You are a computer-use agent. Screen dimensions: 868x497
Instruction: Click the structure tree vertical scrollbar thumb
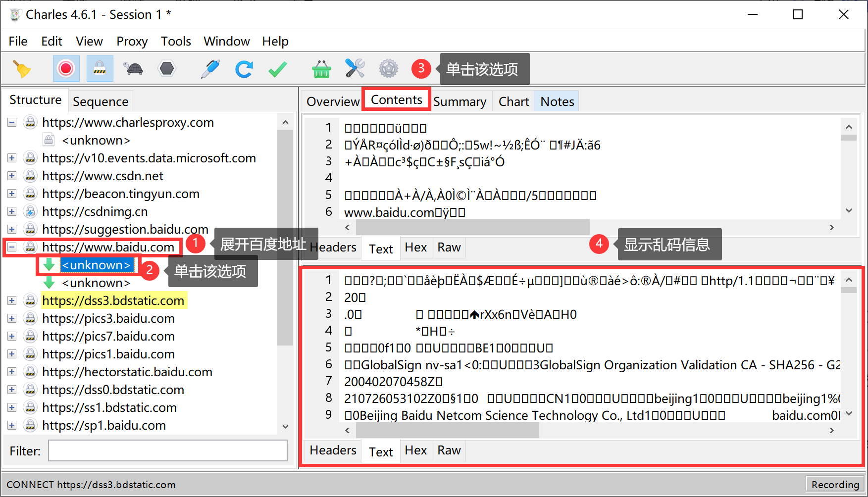pyautogui.click(x=285, y=237)
